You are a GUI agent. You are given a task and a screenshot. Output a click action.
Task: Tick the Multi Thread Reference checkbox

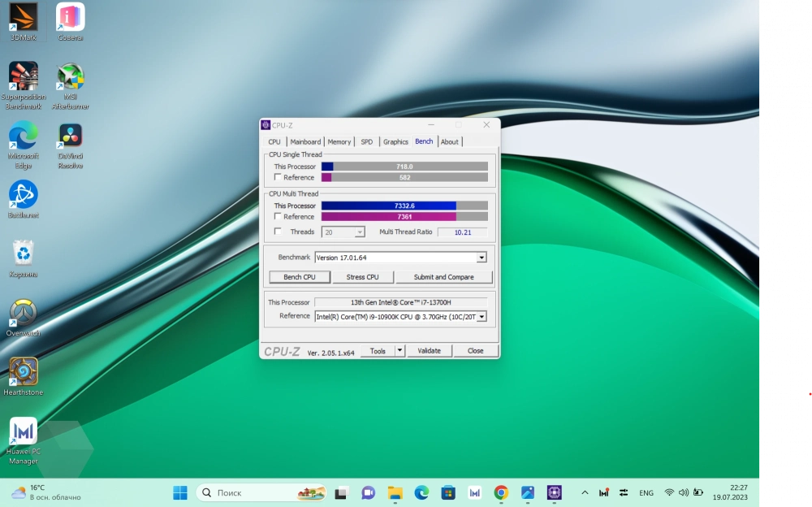(x=279, y=217)
